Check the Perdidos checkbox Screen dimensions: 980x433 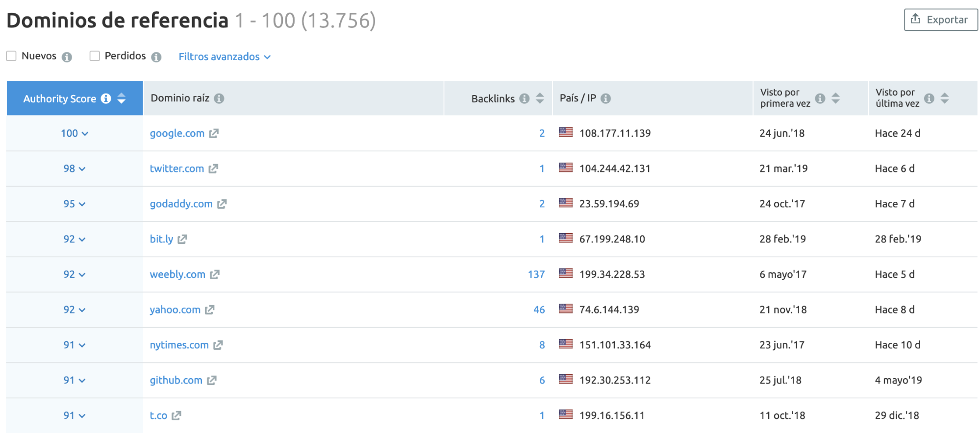coord(95,56)
